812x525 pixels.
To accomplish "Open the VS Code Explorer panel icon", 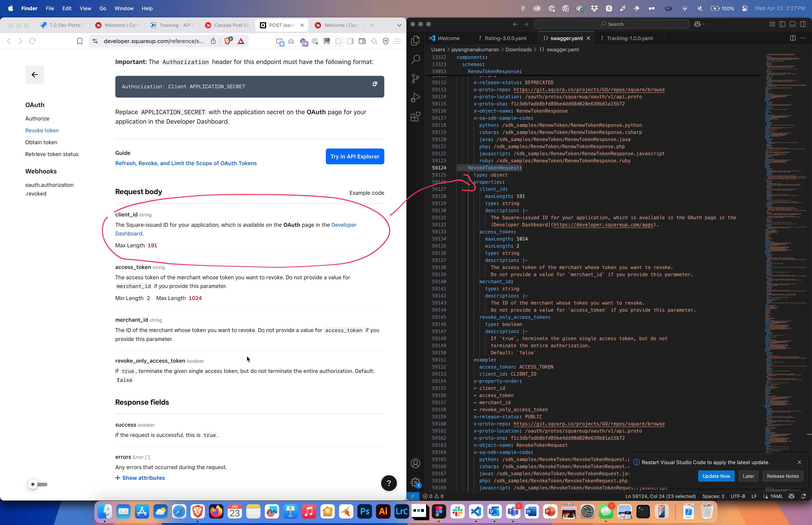I will tap(415, 40).
